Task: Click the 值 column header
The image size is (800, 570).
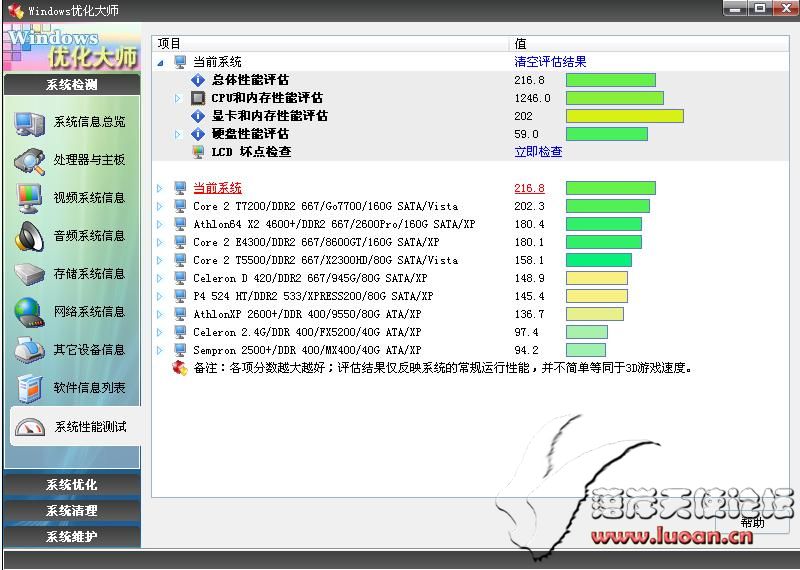Action: click(649, 43)
